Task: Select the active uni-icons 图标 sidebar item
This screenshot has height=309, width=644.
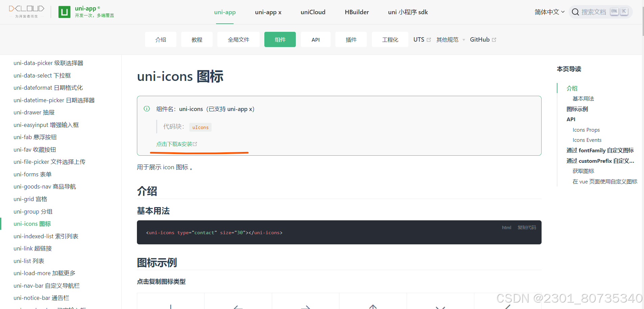Action: tap(32, 224)
